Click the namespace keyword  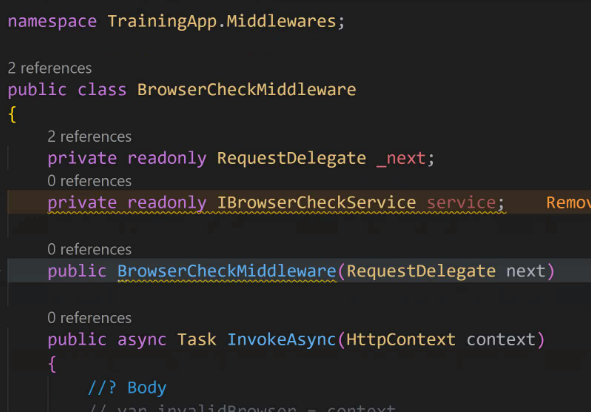coord(52,21)
